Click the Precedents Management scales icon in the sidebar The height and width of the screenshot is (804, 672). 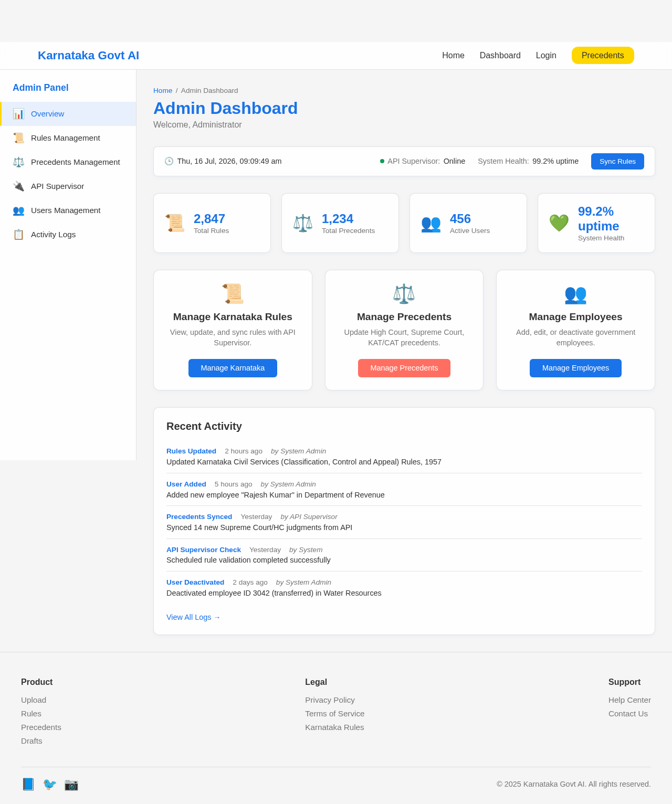click(18, 162)
